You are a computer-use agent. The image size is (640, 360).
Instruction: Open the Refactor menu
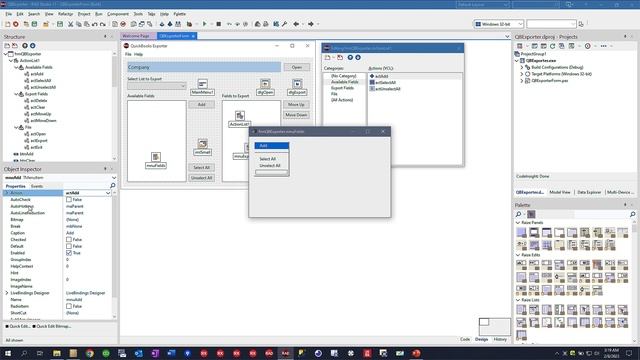click(x=65, y=14)
